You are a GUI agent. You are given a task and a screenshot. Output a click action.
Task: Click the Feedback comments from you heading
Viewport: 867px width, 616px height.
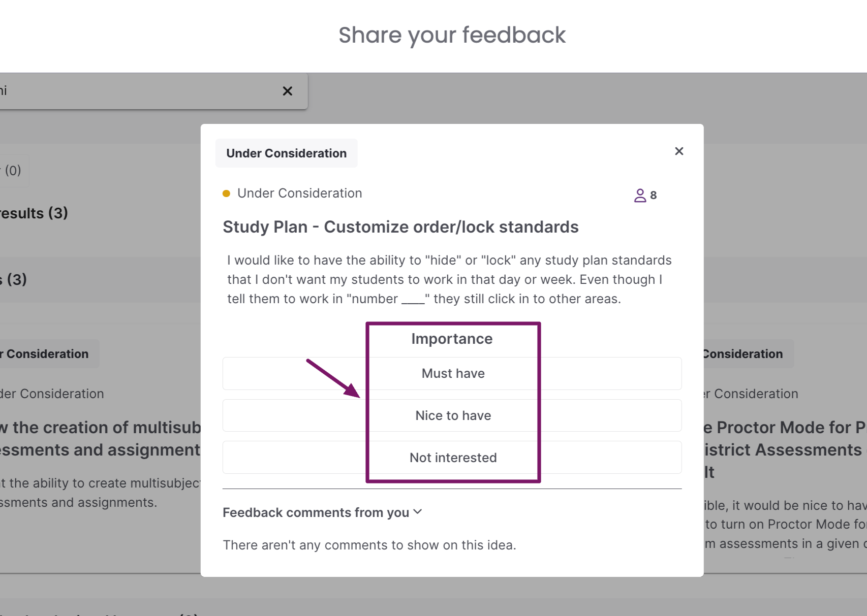(x=316, y=512)
